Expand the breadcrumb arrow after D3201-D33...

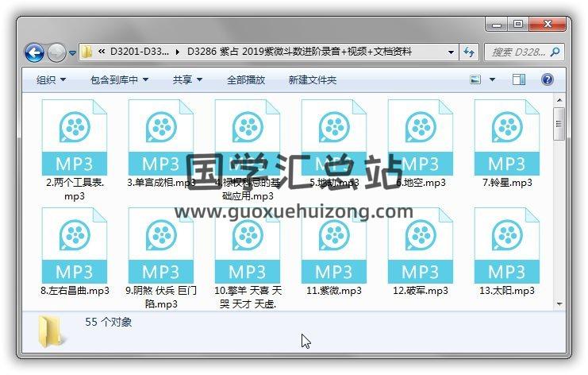tap(178, 52)
